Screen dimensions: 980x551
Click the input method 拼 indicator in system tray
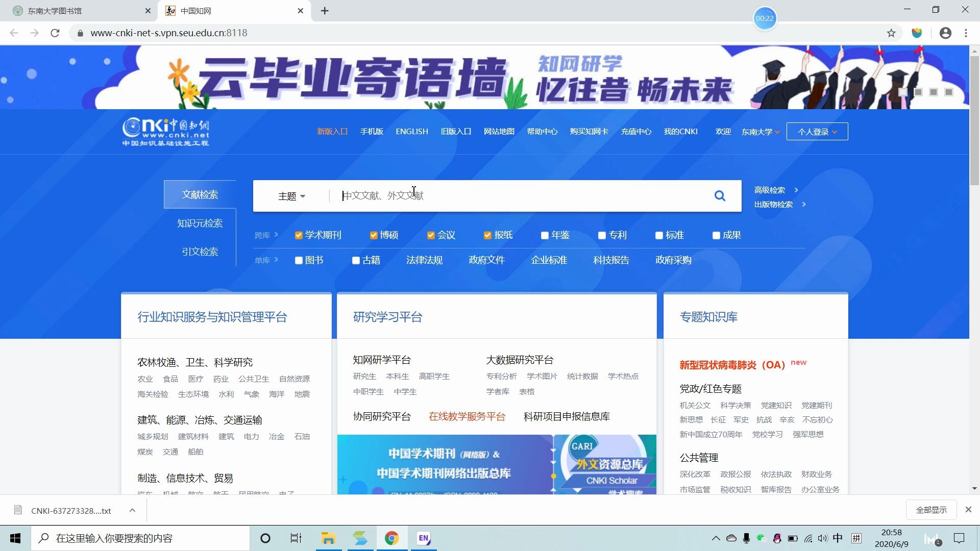[857, 538]
